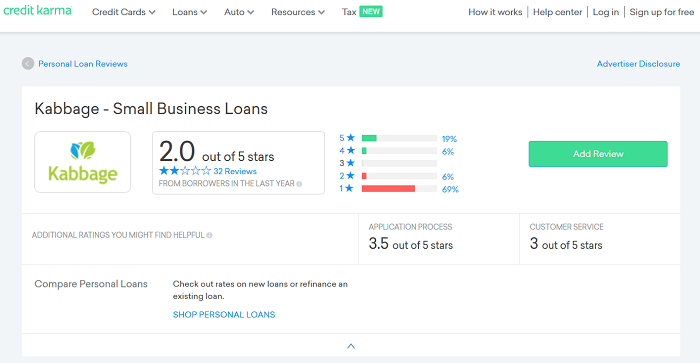
Task: Click the info icon after LAST YEAR
Action: coord(299,184)
